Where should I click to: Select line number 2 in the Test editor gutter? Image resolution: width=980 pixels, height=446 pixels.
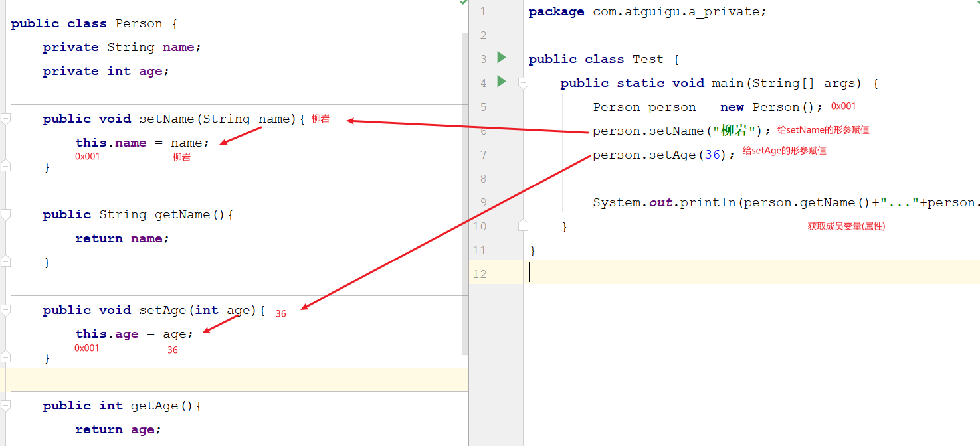482,35
